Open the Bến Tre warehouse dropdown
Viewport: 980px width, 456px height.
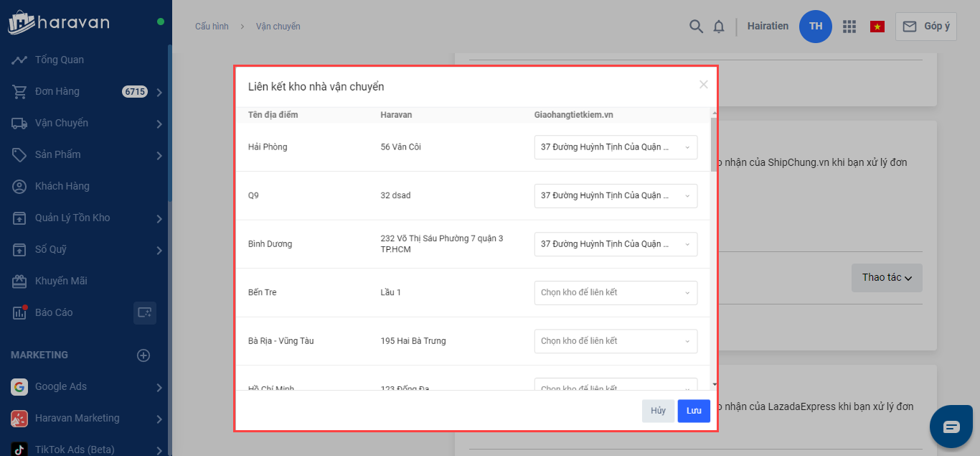(615, 292)
